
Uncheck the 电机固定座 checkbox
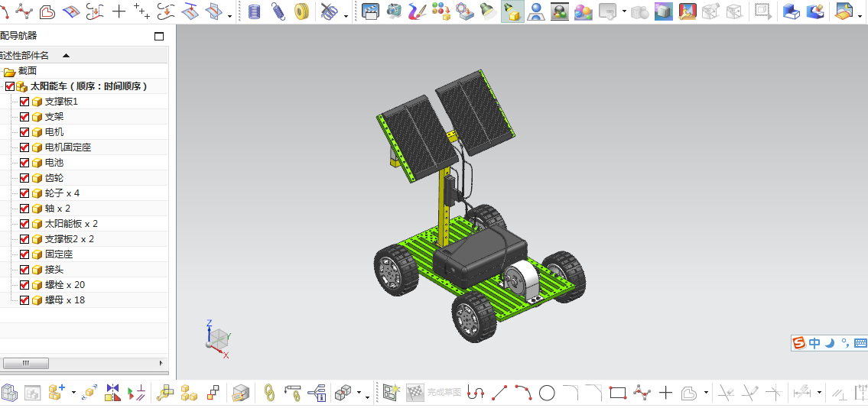[24, 147]
